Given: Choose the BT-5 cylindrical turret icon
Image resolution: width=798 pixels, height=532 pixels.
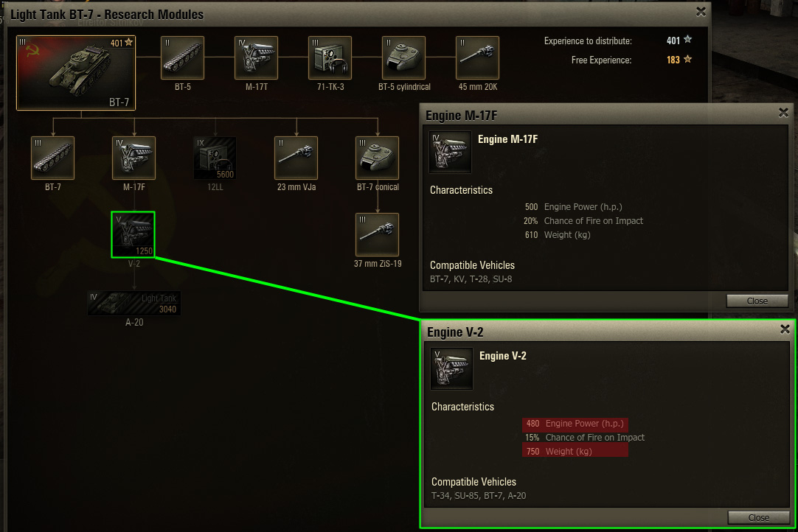Looking at the screenshot, I should pyautogui.click(x=403, y=57).
